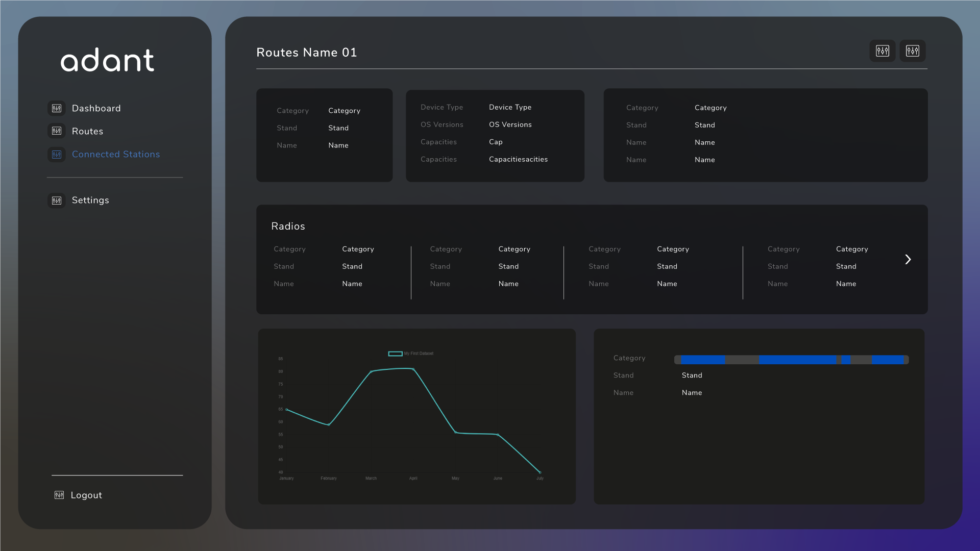
Task: Click the Logout icon
Action: coord(59,495)
